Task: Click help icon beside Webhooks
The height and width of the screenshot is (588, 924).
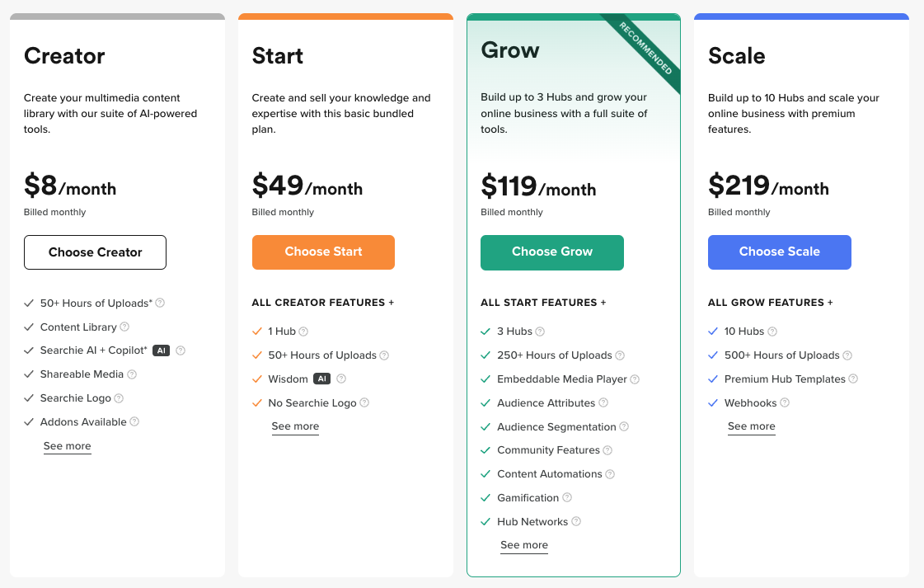Action: [785, 403]
